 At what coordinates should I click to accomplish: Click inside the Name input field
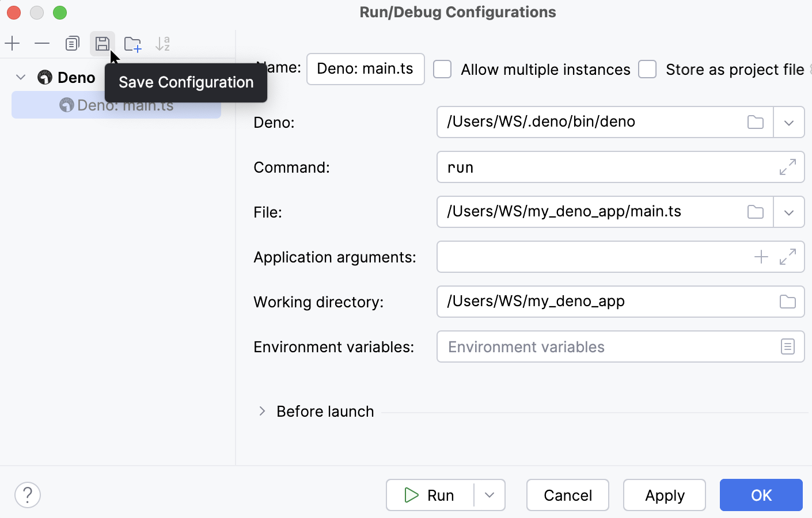[365, 69]
